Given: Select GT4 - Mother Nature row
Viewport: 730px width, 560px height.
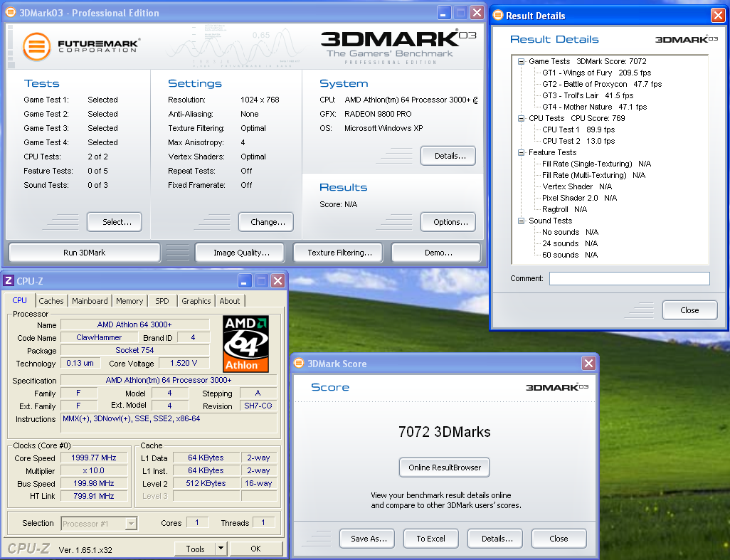Looking at the screenshot, I should tap(595, 107).
